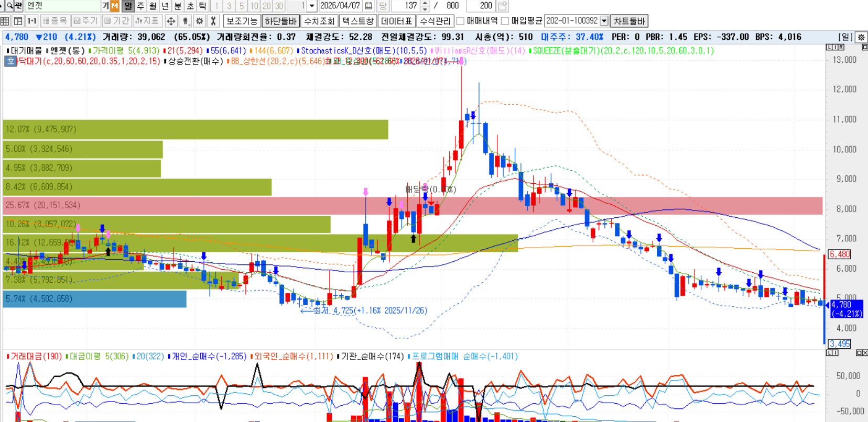Screen dimensions: 868x422
Task: Select the 25.67% pink volume-profile bar
Action: (413, 206)
